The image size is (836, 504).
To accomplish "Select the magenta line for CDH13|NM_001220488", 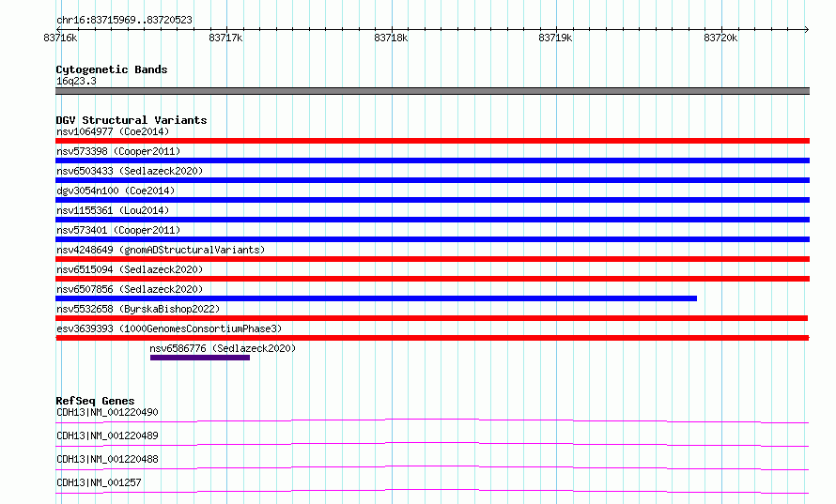I will tap(432, 467).
